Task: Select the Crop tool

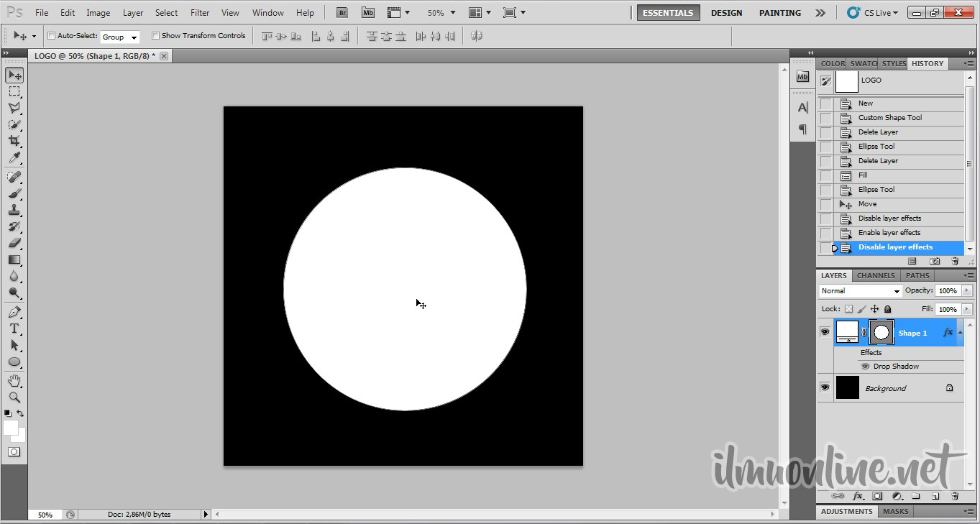Action: click(14, 141)
